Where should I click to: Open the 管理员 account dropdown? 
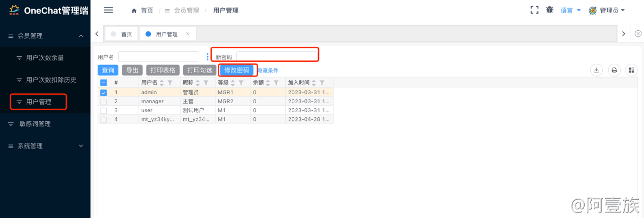[x=607, y=10]
